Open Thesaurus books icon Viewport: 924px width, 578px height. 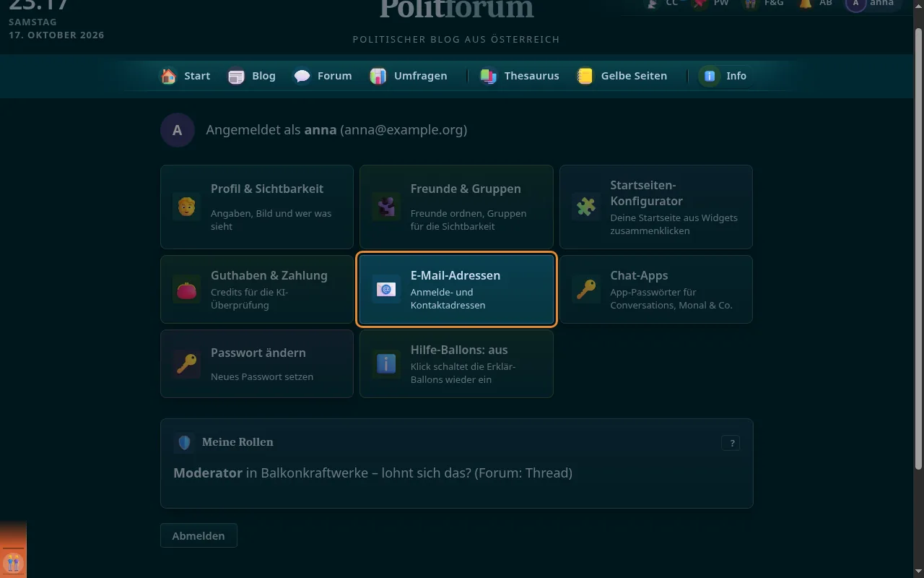[489, 76]
